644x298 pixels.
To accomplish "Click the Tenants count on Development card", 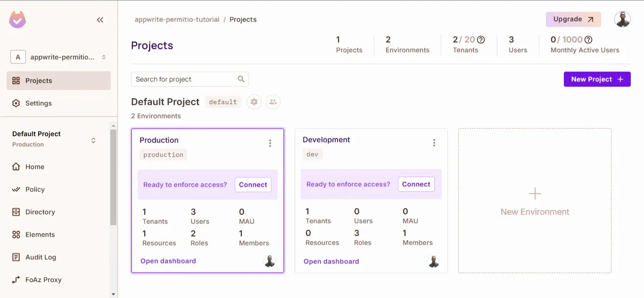I will 318,216.
